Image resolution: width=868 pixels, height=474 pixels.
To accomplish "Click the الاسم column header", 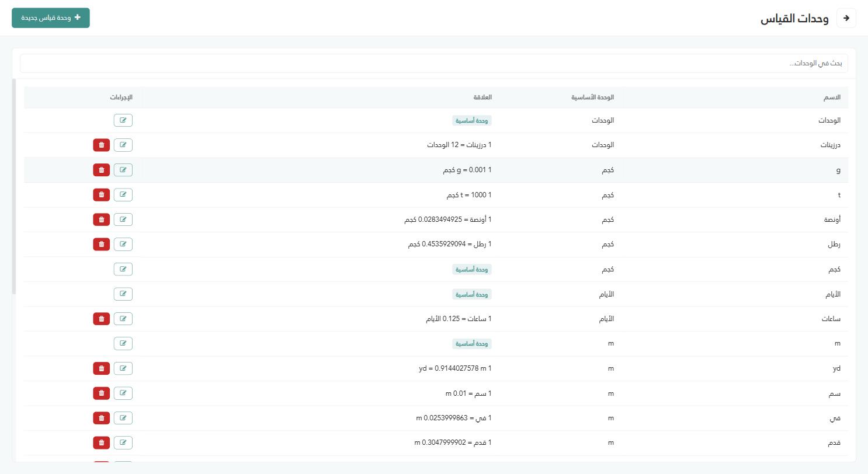I will coord(832,97).
